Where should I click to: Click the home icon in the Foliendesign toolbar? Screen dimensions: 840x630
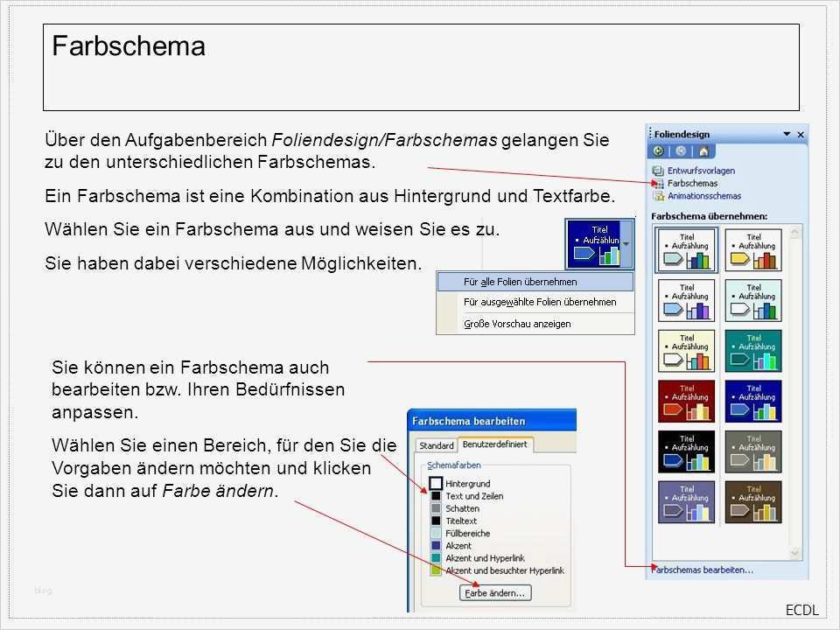[x=703, y=151]
